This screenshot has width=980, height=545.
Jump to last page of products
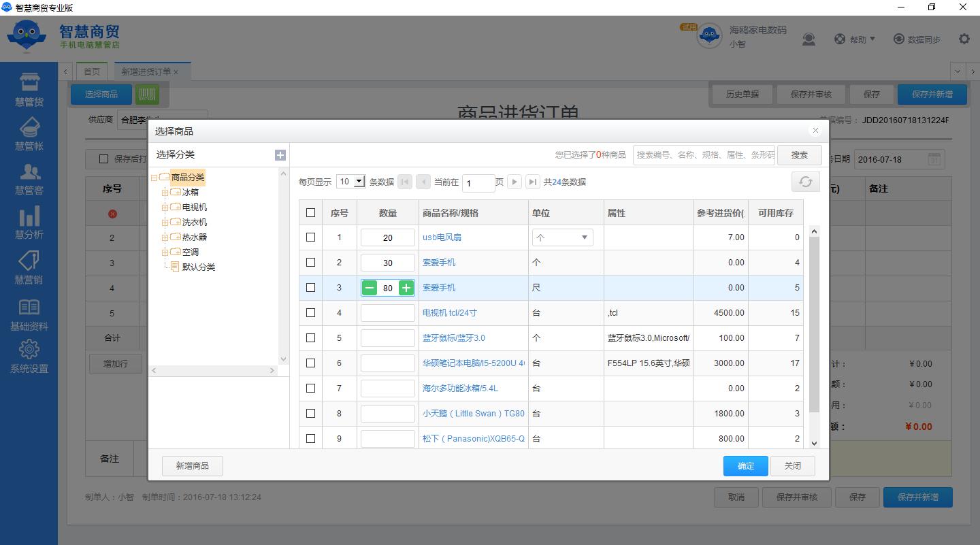pyautogui.click(x=532, y=182)
